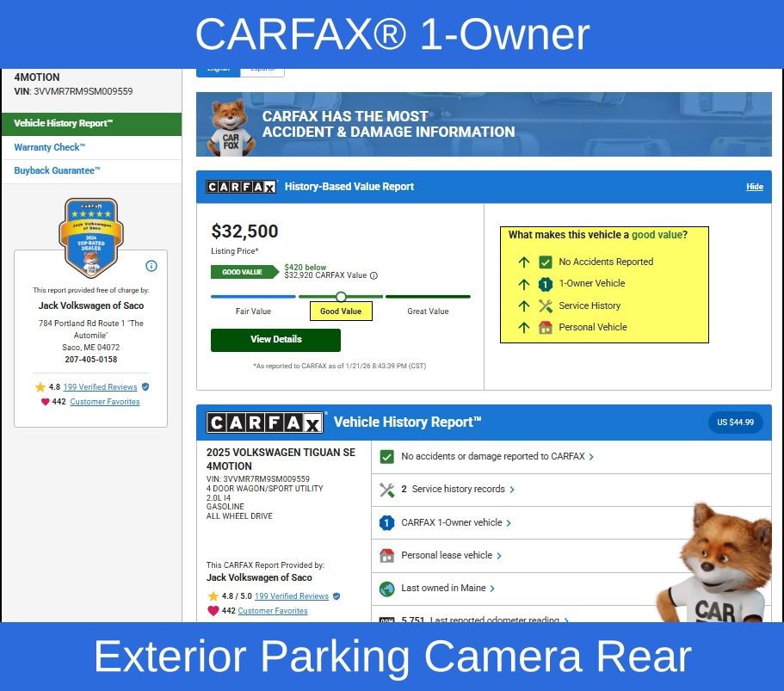Screen dimensions: 784x691
Task: Expand the 2 Service history records row
Action: (458, 490)
